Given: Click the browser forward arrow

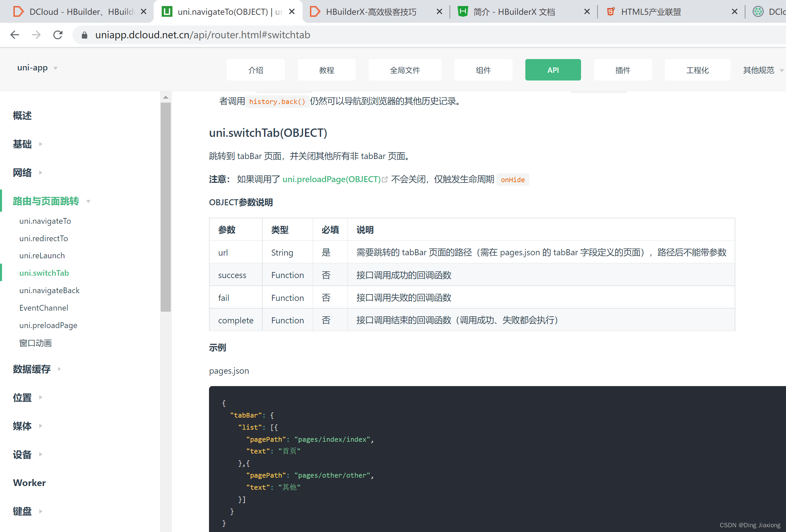Looking at the screenshot, I should (36, 35).
